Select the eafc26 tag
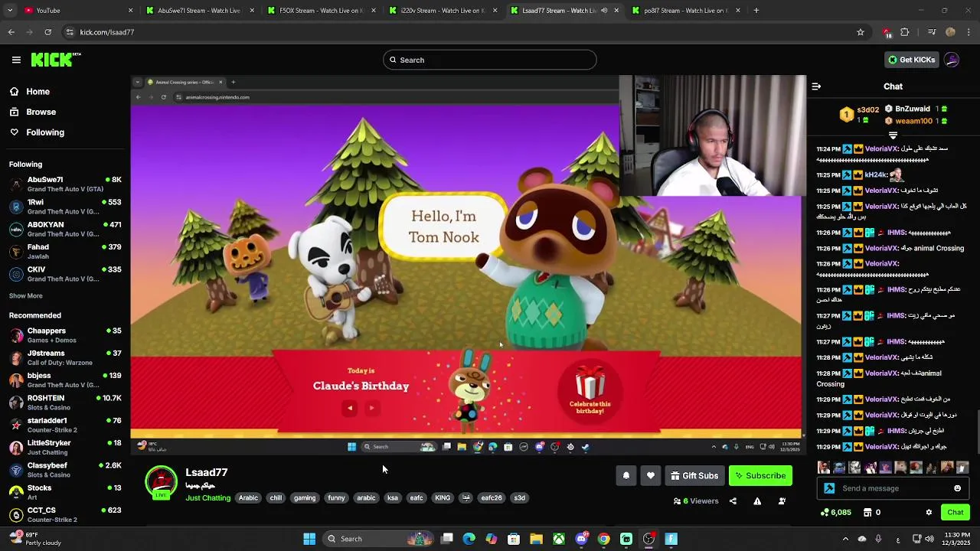This screenshot has height=551, width=980. tap(492, 498)
